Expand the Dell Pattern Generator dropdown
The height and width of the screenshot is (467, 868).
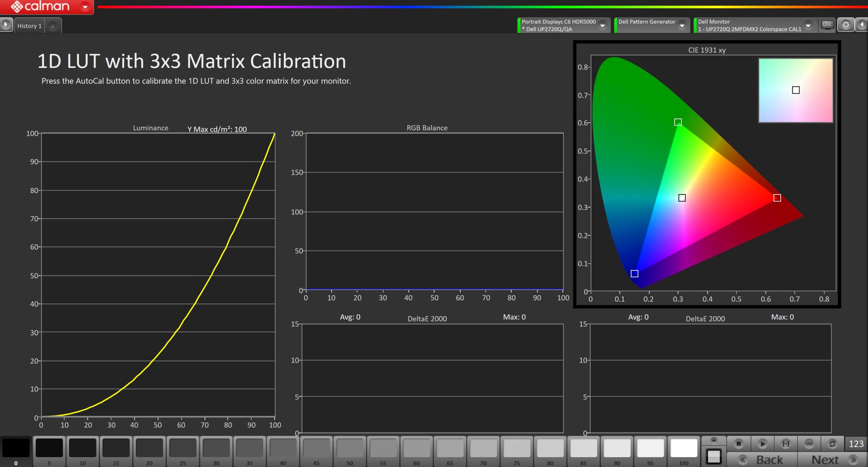[682, 25]
